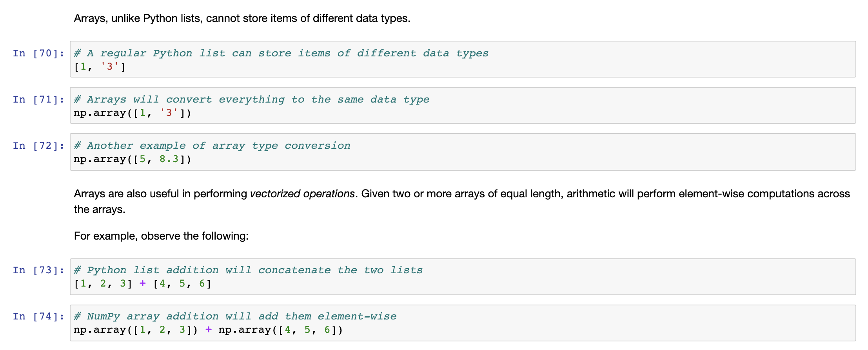Click the 'For example, observe the following' text
The image size is (868, 350).
(x=161, y=236)
